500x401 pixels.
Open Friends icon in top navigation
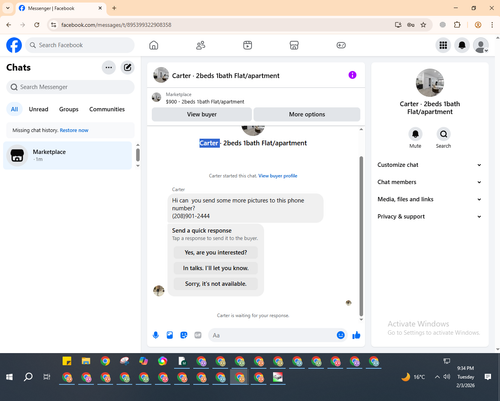point(200,45)
